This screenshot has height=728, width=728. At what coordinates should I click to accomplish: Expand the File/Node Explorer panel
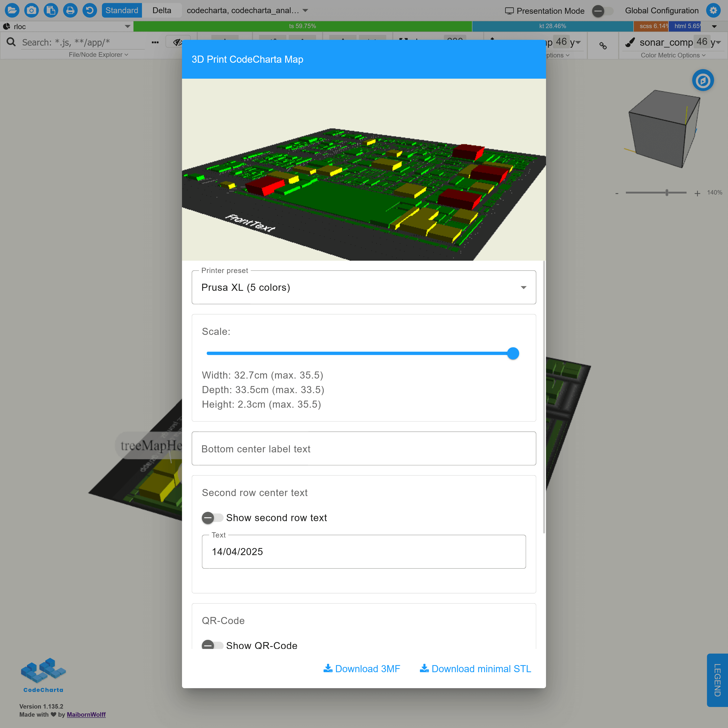click(98, 55)
